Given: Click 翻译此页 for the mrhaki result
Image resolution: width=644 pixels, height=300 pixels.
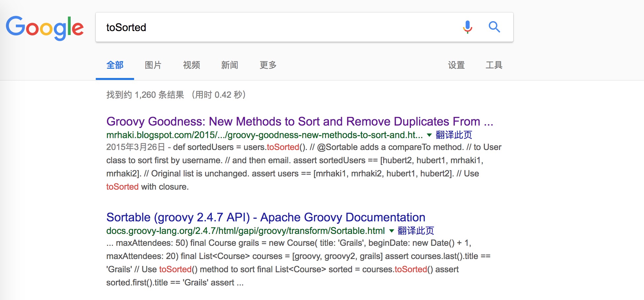Looking at the screenshot, I should (454, 135).
